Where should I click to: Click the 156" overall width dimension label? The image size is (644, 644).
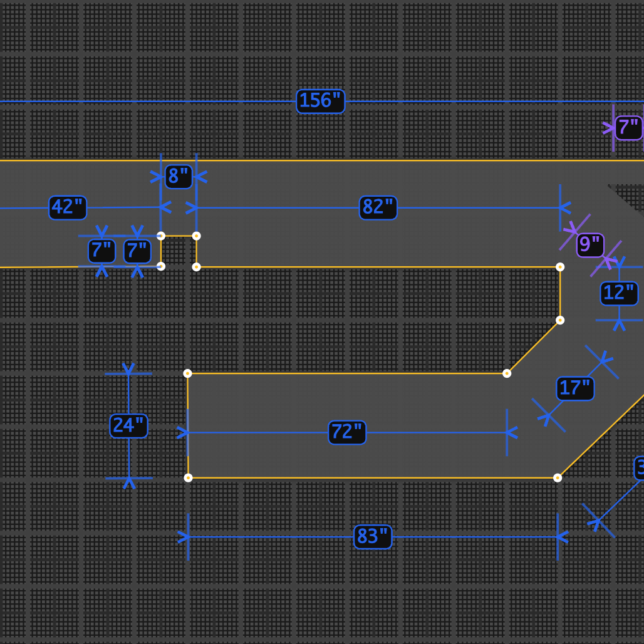pos(320,101)
